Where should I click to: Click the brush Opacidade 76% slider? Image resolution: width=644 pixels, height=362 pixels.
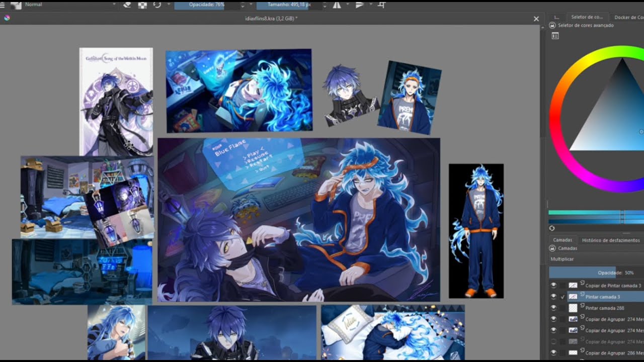(207, 5)
